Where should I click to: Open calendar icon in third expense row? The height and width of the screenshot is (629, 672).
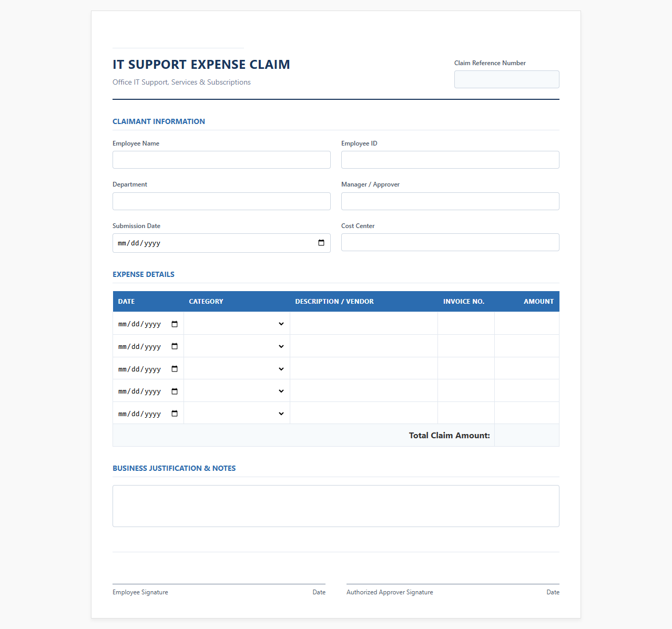click(x=175, y=369)
